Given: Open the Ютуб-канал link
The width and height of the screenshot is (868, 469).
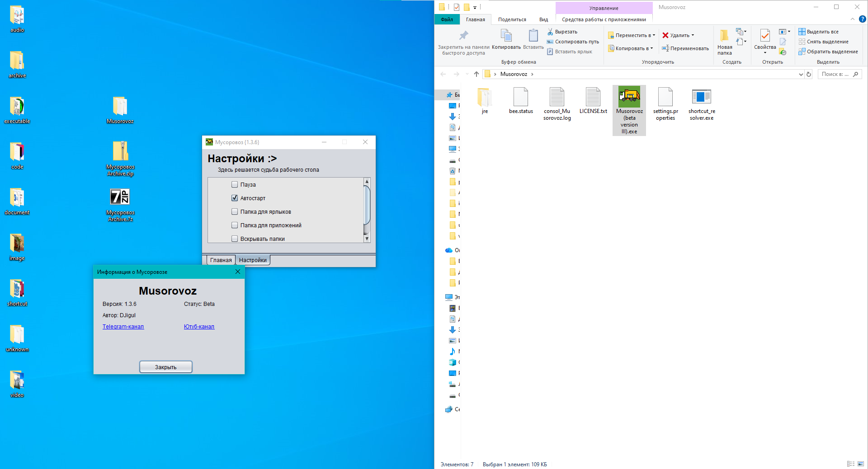Looking at the screenshot, I should [199, 327].
